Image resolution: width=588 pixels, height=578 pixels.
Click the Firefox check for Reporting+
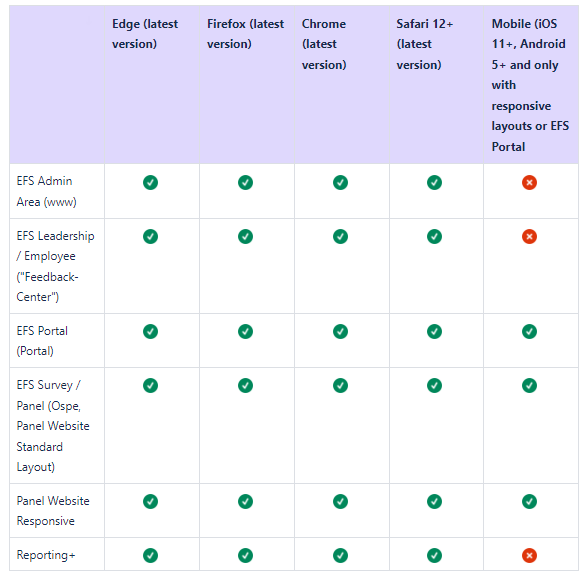[245, 555]
